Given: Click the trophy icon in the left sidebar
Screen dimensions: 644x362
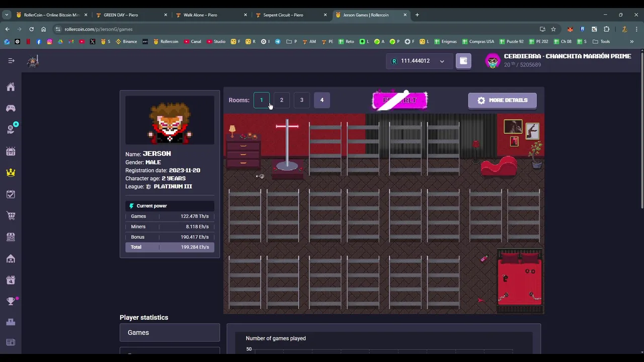Looking at the screenshot, I should click(11, 301).
